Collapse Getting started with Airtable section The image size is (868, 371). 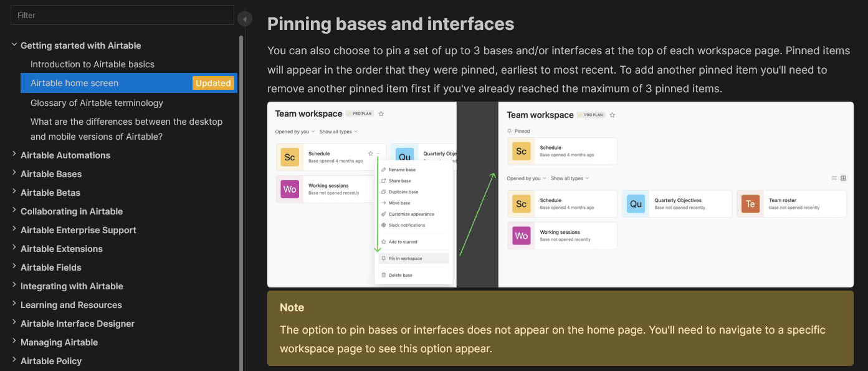point(14,45)
